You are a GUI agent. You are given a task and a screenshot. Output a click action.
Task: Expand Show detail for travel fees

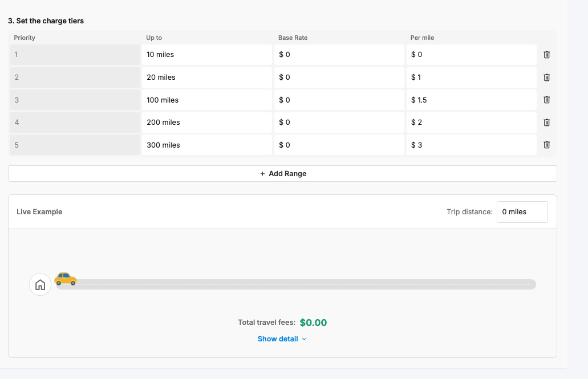click(282, 339)
